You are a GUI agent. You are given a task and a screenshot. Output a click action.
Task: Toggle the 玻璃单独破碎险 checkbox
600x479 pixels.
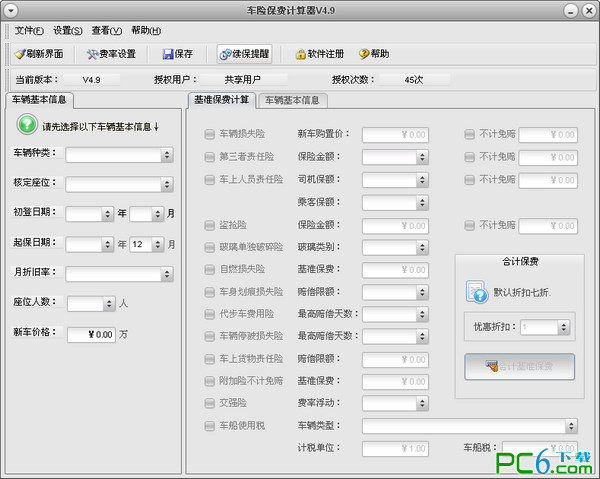[x=209, y=248]
